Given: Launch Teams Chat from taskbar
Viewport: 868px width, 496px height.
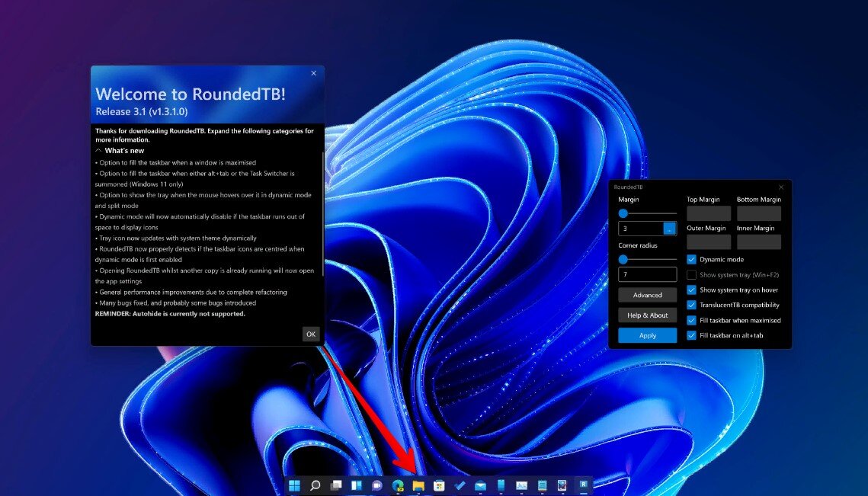Looking at the screenshot, I should [377, 485].
